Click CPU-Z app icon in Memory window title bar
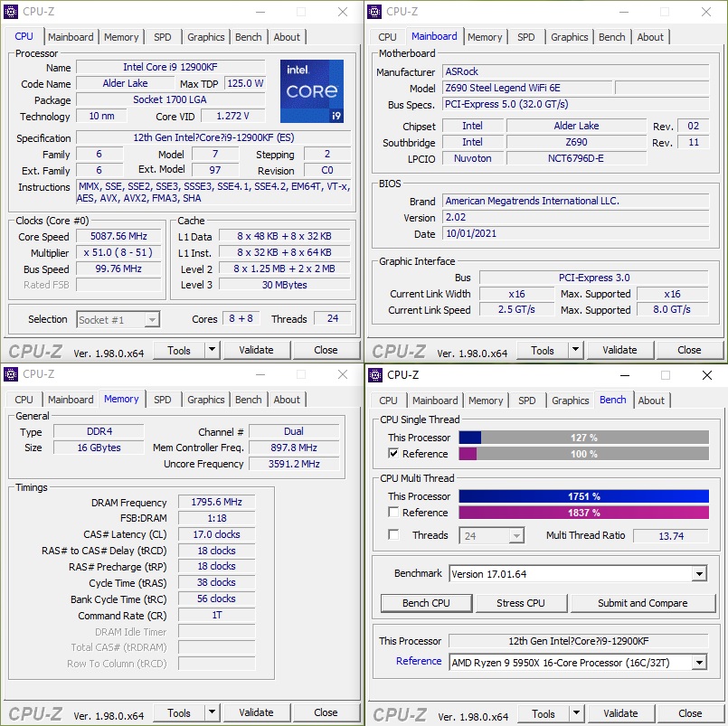This screenshot has width=728, height=726. (x=10, y=374)
